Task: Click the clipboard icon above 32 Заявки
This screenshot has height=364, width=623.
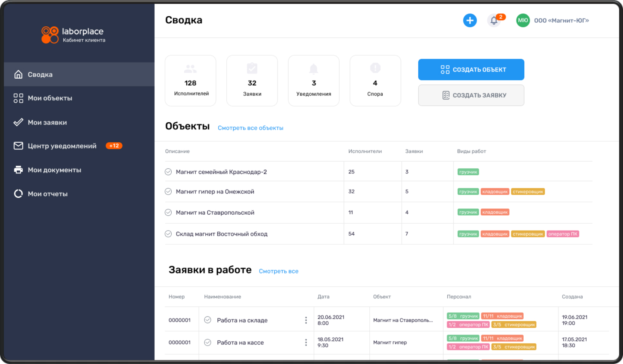Action: (x=252, y=68)
